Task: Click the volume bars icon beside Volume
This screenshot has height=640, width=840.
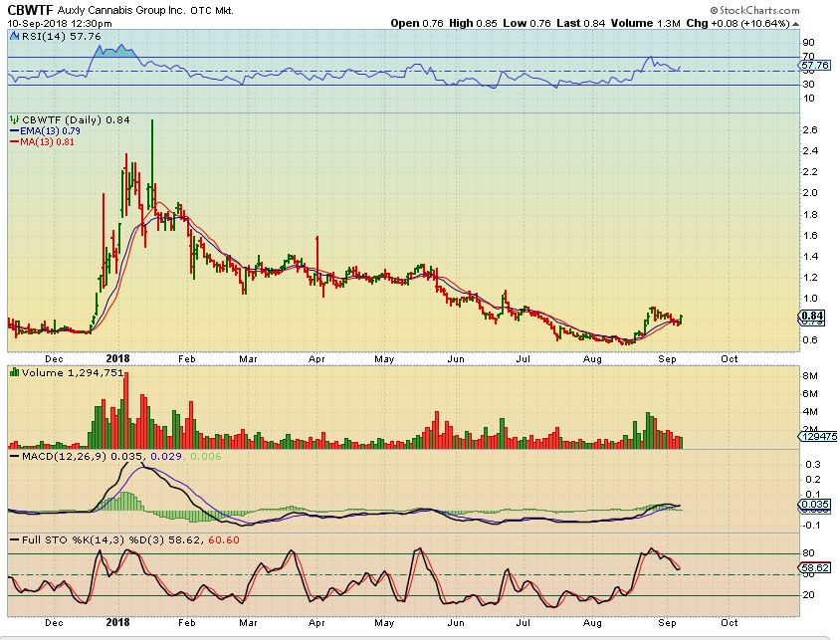Action: point(15,372)
